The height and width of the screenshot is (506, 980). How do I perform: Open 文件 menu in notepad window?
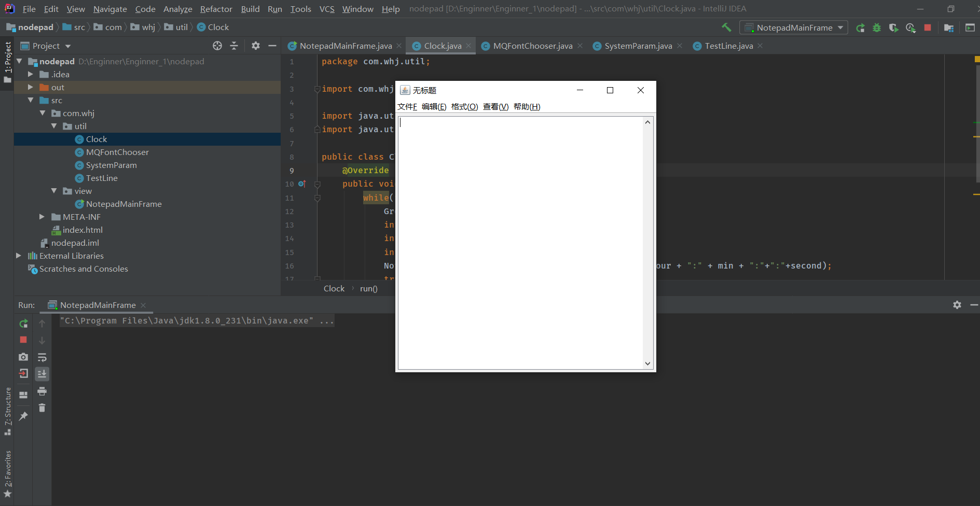point(407,106)
